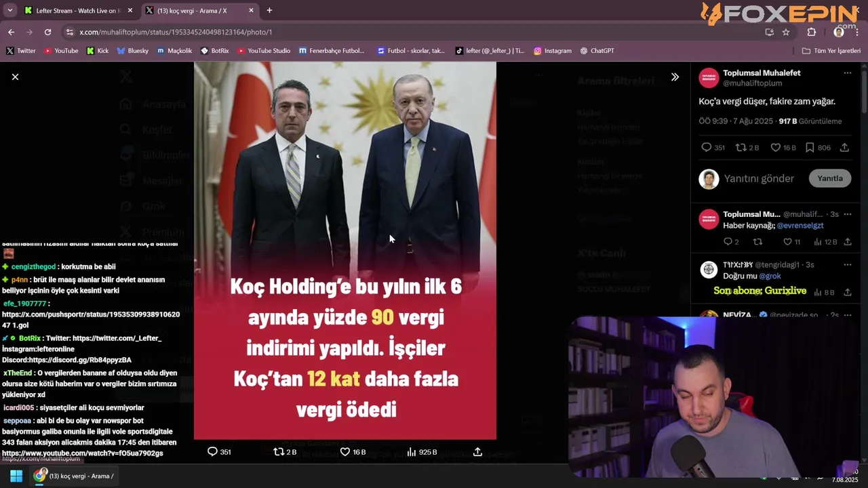Image resolution: width=868 pixels, height=488 pixels.
Task: Open the more options menu on the tengridagi1 reply
Action: click(x=847, y=264)
